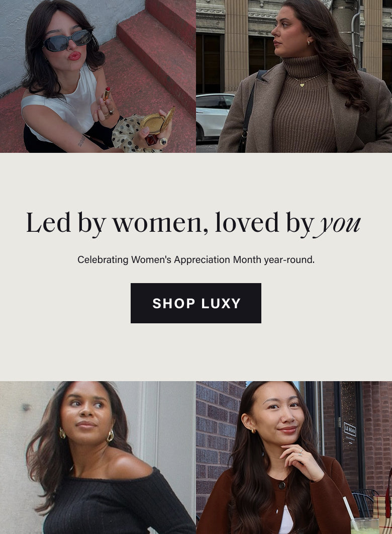Click the white car behind the woman

pos(214,115)
